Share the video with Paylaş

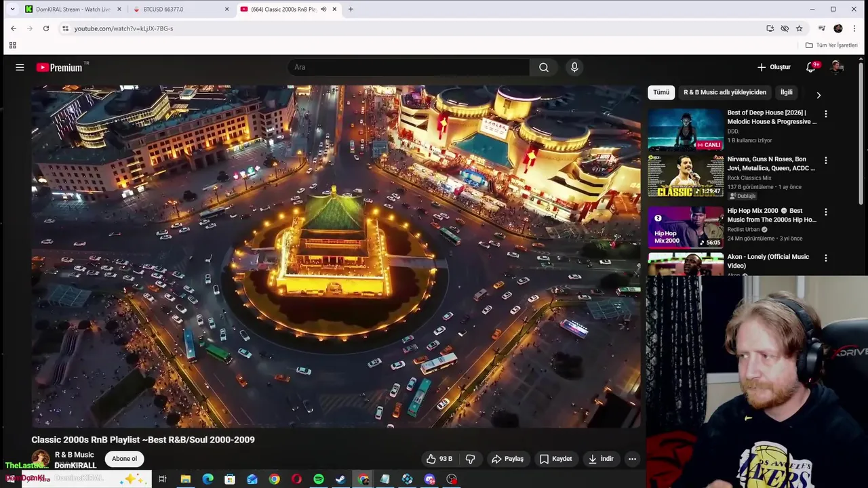coord(507,459)
